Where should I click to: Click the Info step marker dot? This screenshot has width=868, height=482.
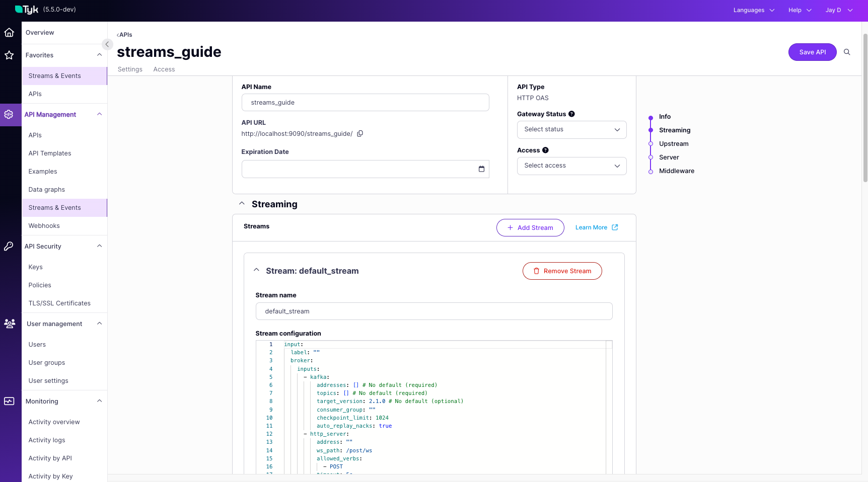coord(650,117)
